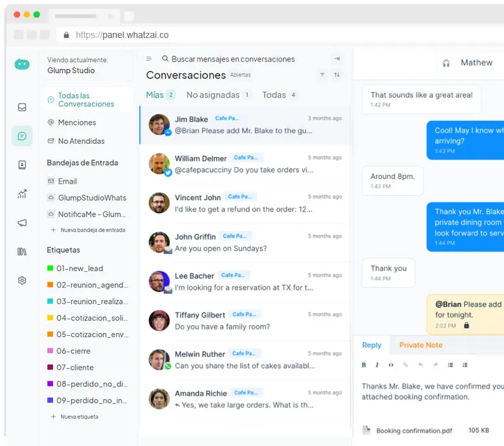
Task: Click the redo arrow in editor
Action: (436, 365)
